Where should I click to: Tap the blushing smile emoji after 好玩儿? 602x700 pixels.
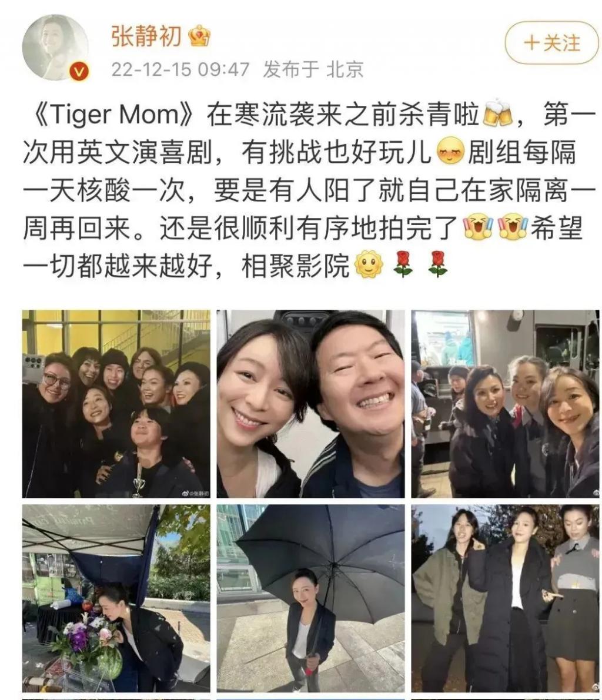450,150
